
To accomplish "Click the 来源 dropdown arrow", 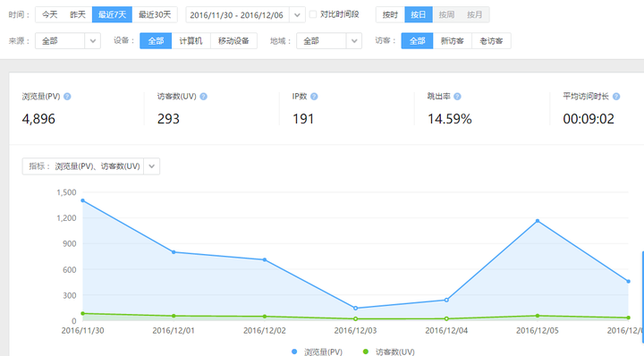I will point(93,40).
